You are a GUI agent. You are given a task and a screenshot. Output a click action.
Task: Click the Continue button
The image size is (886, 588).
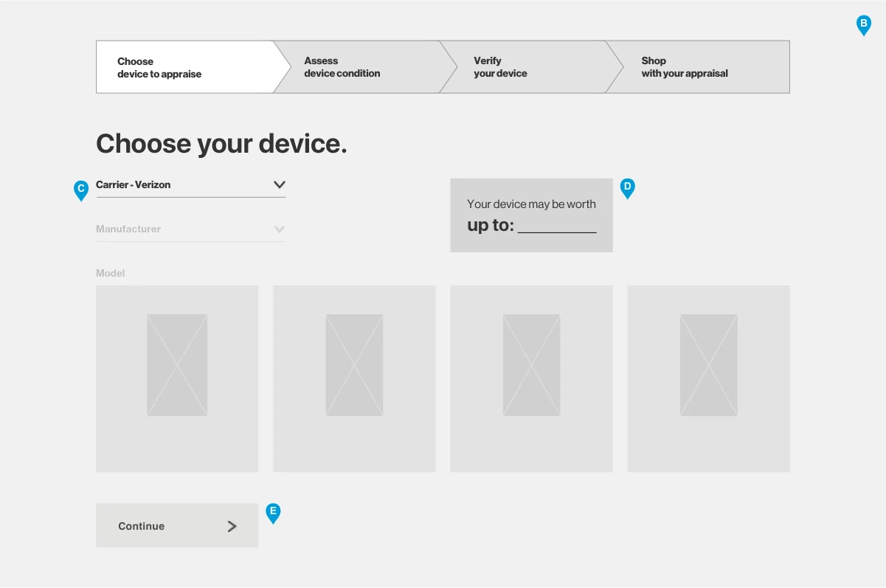(x=177, y=525)
